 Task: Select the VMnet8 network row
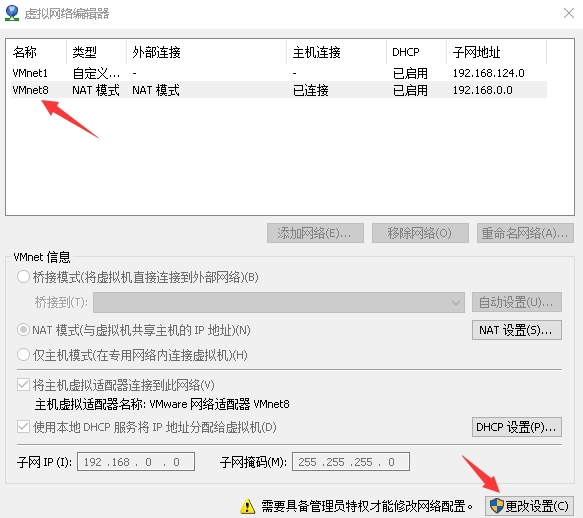point(279,90)
